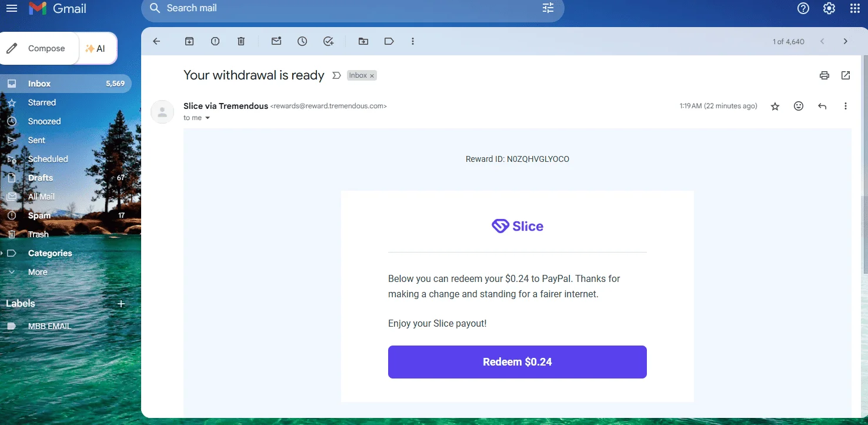Image resolution: width=868 pixels, height=425 pixels.
Task: Toggle the importance marker beside subject
Action: [336, 75]
